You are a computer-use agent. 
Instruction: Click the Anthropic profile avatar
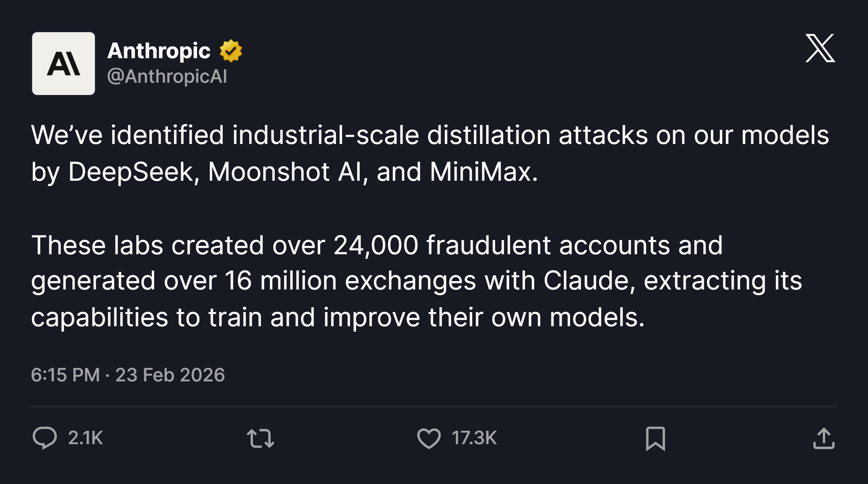tap(64, 64)
